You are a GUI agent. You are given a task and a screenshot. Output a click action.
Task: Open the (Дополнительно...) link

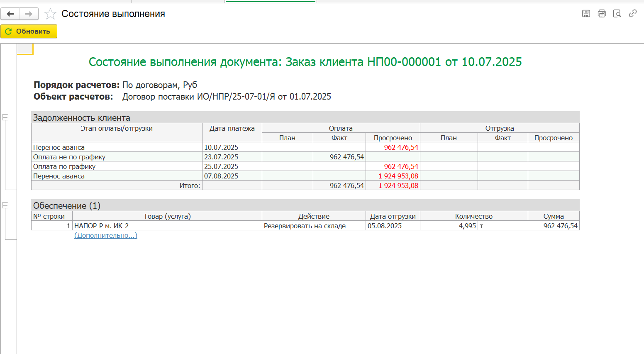(x=106, y=235)
